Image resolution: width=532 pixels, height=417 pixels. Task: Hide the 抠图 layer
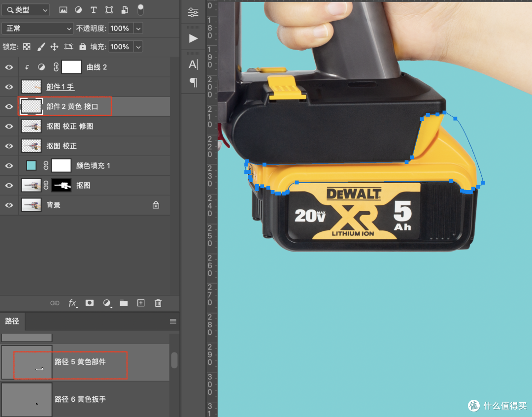(9, 186)
